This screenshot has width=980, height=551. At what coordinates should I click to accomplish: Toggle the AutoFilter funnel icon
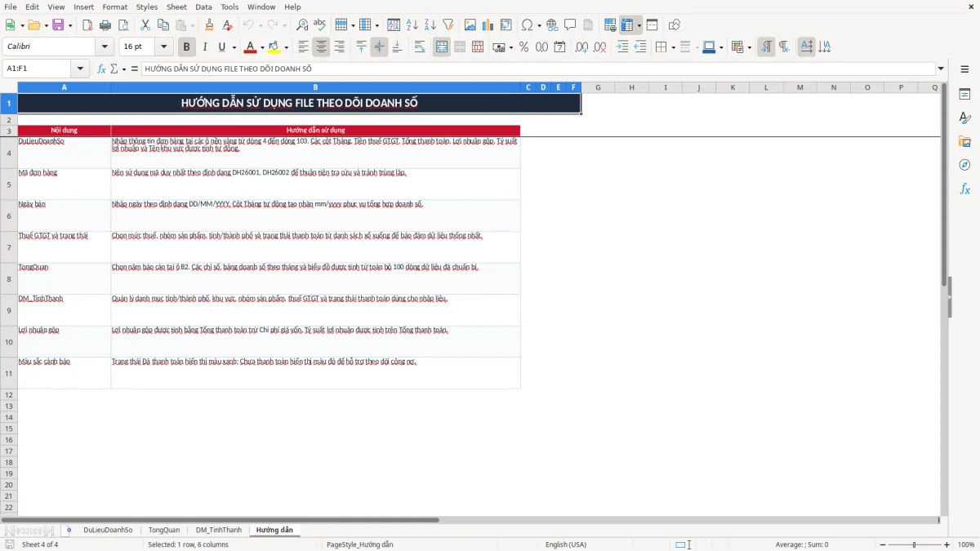click(x=448, y=25)
